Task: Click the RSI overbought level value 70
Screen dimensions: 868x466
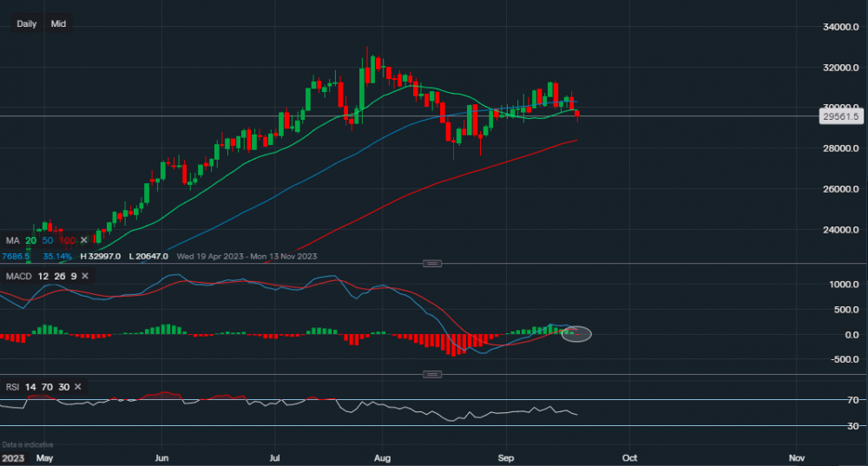Action: pyautogui.click(x=47, y=386)
